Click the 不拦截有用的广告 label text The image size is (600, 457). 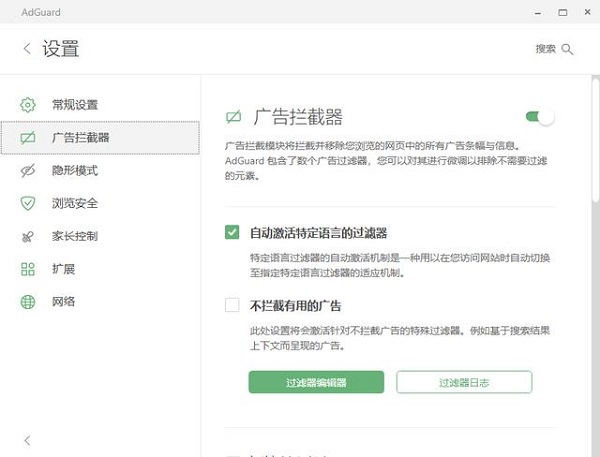coord(295,306)
